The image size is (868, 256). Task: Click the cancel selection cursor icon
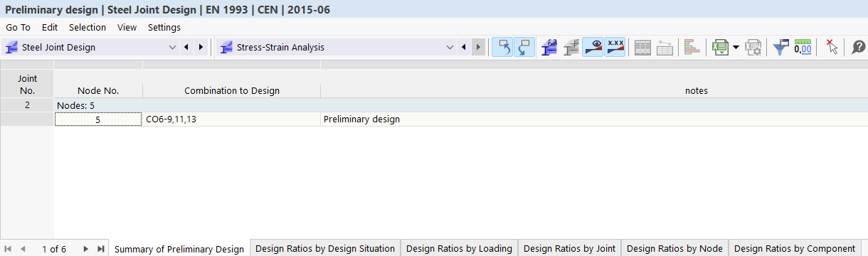[x=832, y=48]
